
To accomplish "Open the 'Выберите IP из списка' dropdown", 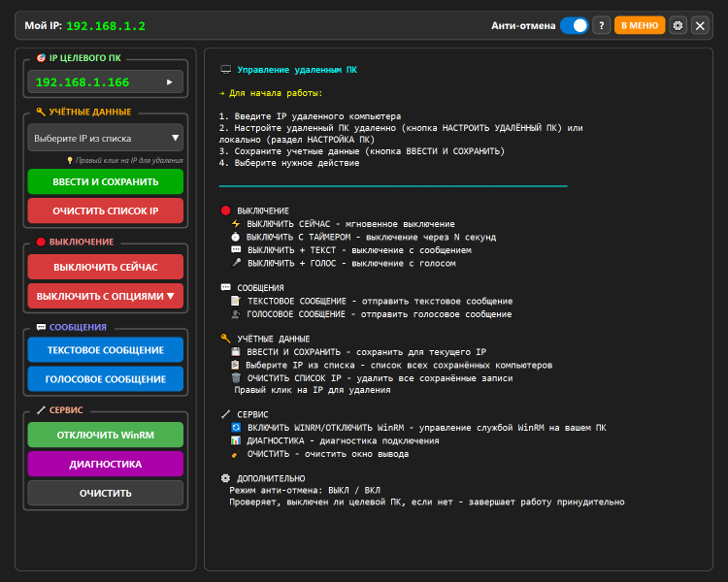I will [105, 138].
